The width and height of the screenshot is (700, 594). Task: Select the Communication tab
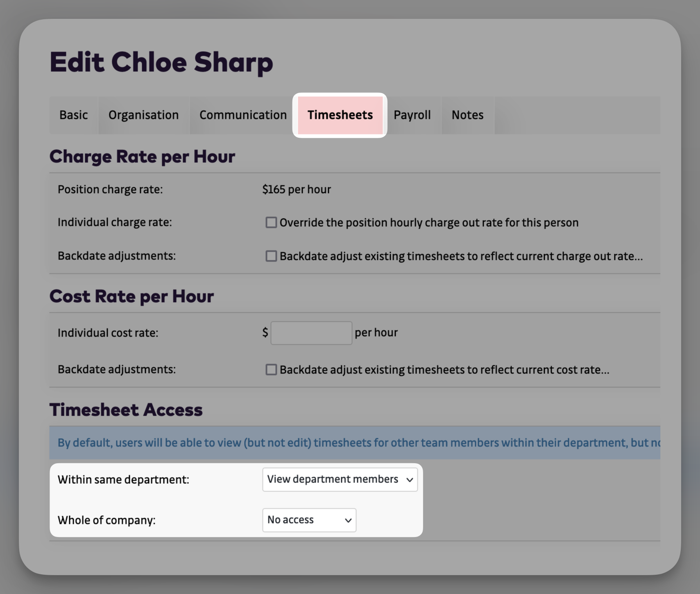[242, 115]
